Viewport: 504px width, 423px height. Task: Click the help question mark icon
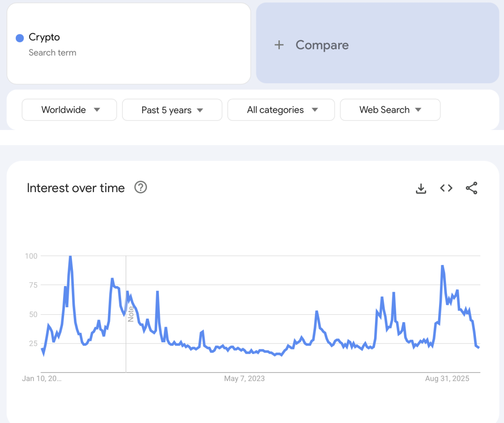coord(140,187)
